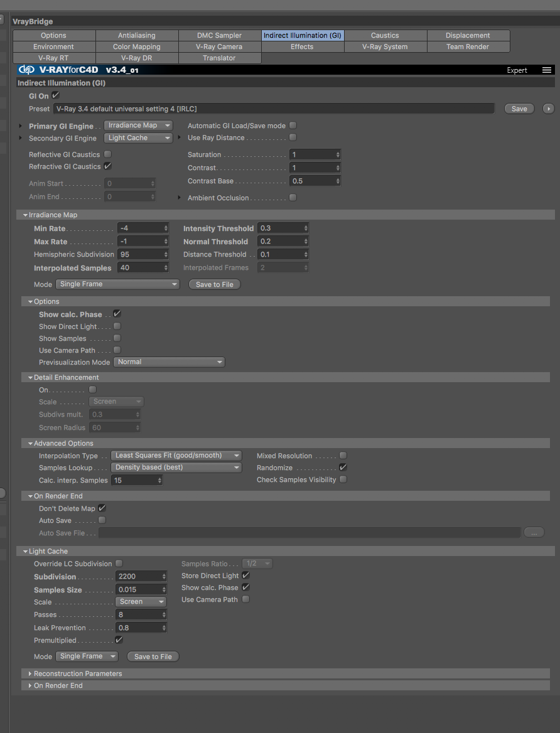Toggle Premultiplied checkbox
The image size is (560, 733).
pos(119,639)
